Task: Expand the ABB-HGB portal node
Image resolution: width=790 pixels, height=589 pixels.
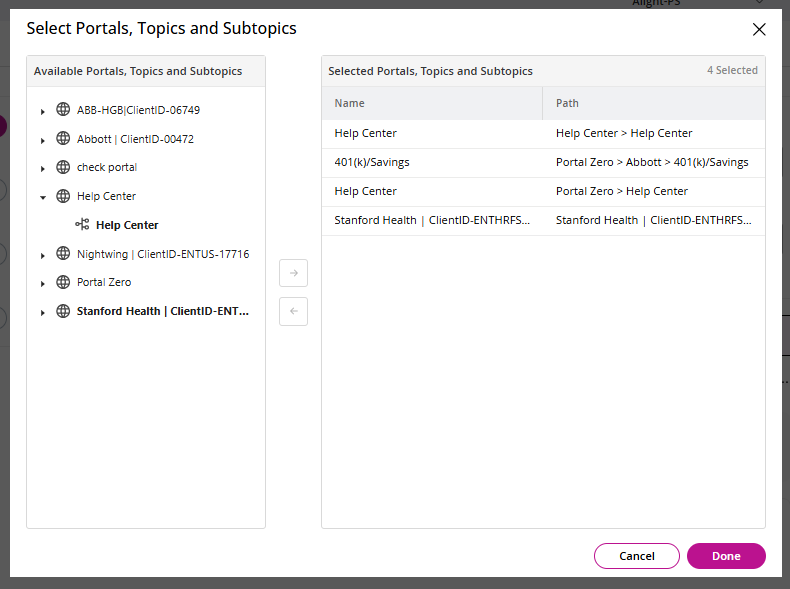Action: coord(43,111)
